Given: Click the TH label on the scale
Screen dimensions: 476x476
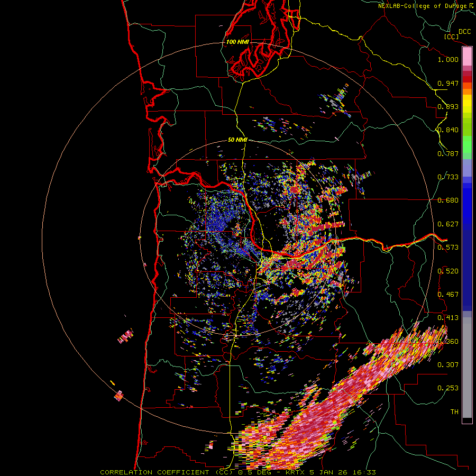Looking at the screenshot, I should tap(454, 412).
